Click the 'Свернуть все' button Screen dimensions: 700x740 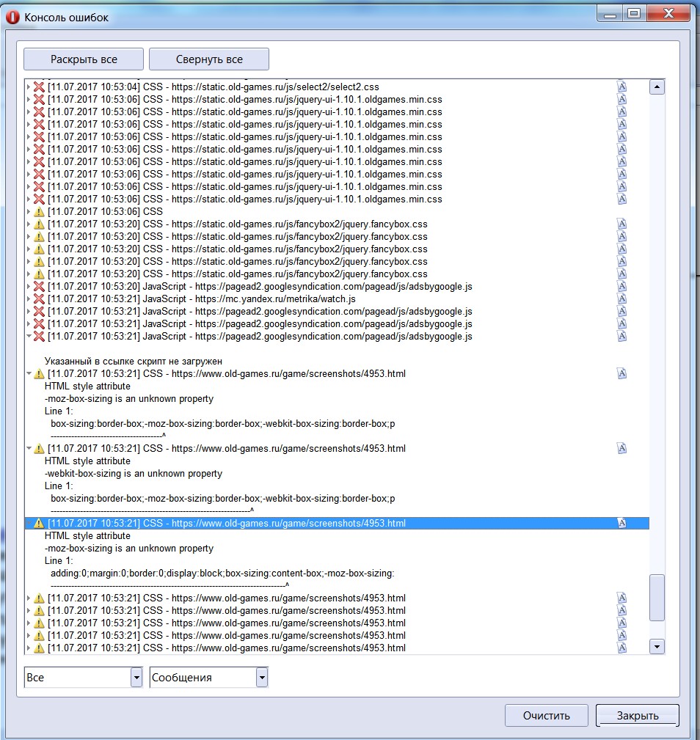[209, 59]
